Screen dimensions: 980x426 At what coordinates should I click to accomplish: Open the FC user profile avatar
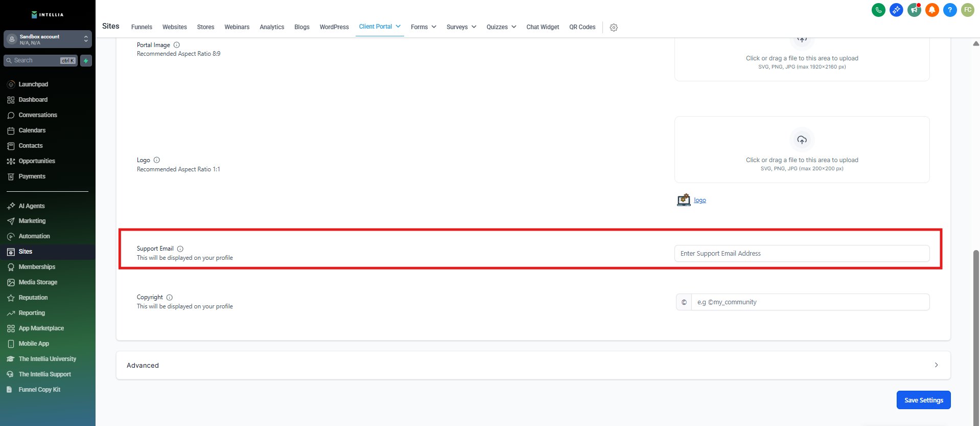click(x=968, y=10)
